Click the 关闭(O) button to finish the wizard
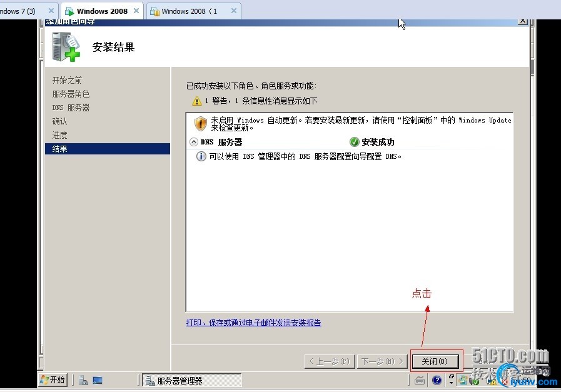561x392 pixels. tap(436, 361)
